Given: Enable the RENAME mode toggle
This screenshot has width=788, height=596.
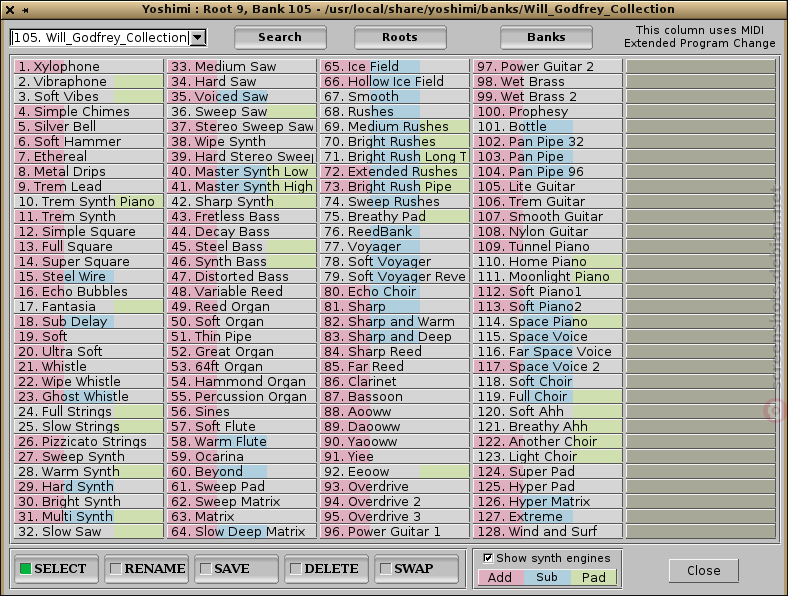Looking at the screenshot, I should [x=146, y=569].
